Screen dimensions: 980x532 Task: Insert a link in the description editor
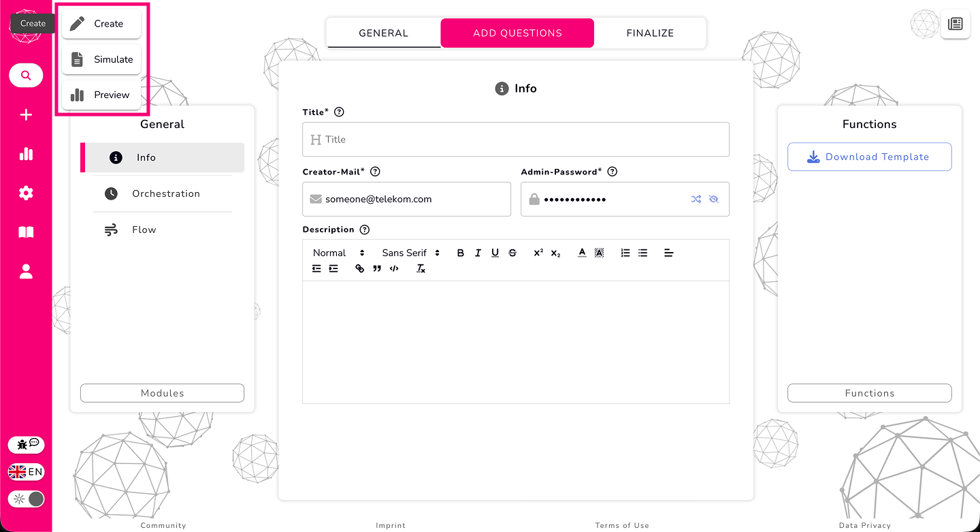click(x=359, y=268)
